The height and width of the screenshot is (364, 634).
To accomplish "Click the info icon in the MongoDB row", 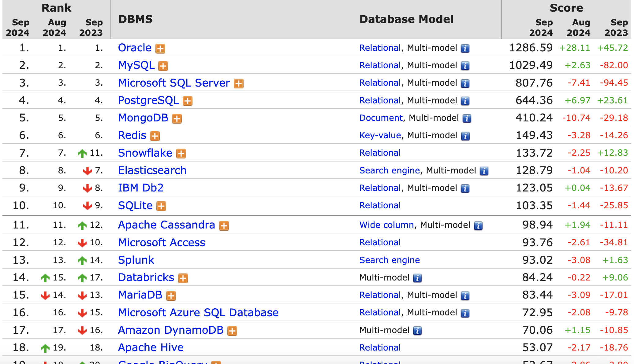I will click(467, 118).
